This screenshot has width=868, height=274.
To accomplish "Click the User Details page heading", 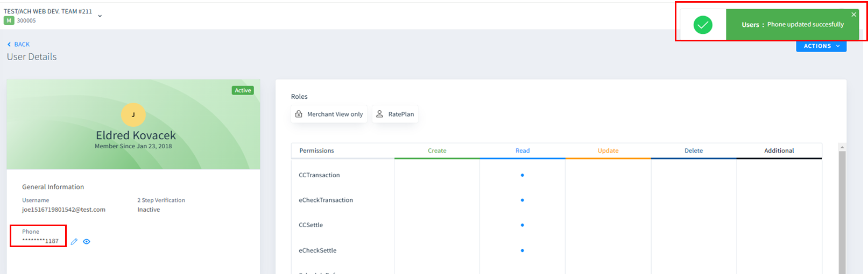I will pyautogui.click(x=32, y=57).
